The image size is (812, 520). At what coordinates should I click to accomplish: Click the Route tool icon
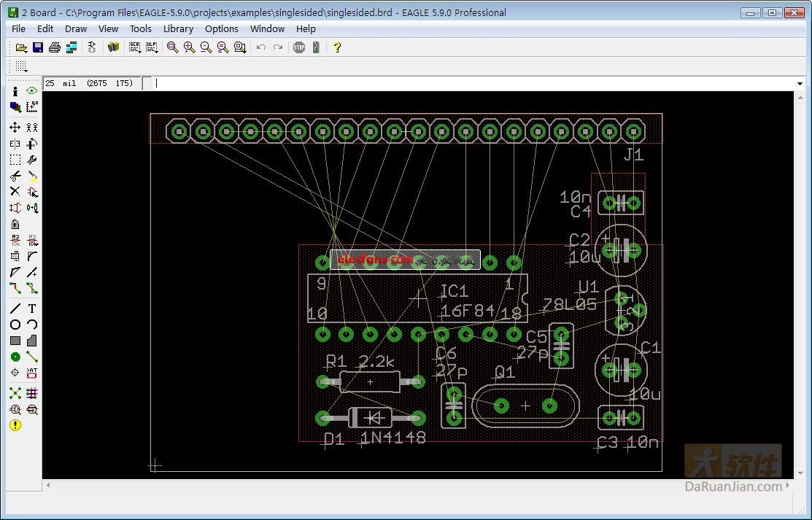[x=15, y=288]
